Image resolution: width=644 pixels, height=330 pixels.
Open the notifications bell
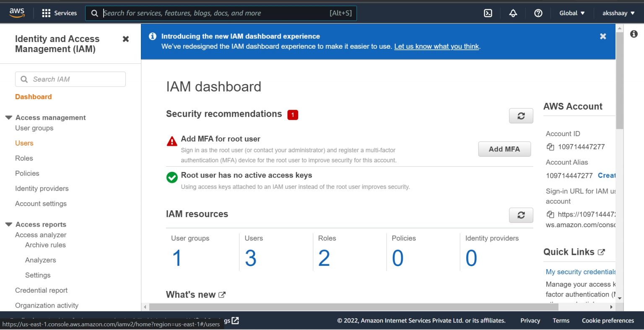tap(513, 13)
